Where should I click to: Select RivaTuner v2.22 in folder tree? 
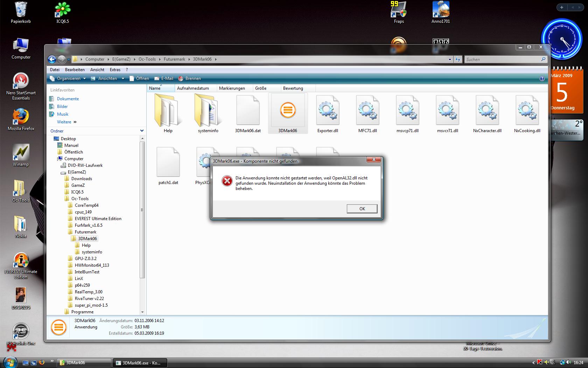[x=89, y=299]
